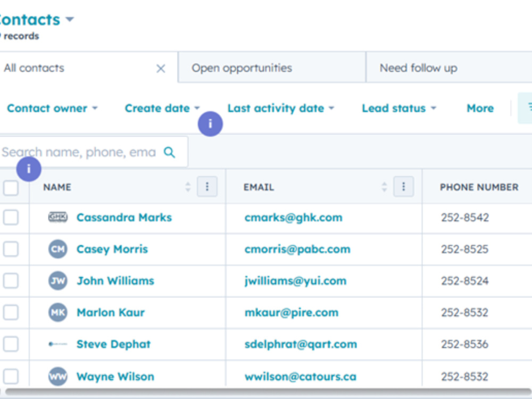The height and width of the screenshot is (399, 532).
Task: Open Steve Dephat contact record
Action: click(x=113, y=344)
